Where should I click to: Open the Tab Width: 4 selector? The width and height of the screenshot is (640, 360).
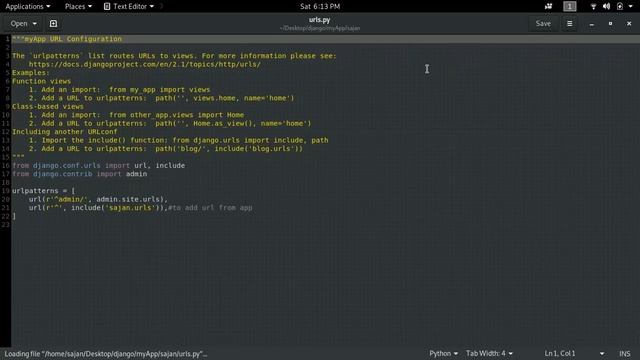tap(489, 353)
